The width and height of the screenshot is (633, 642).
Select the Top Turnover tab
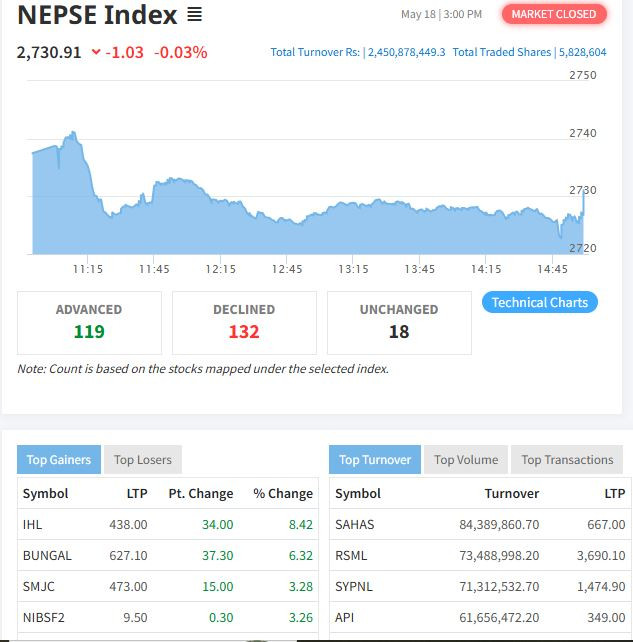coord(375,459)
